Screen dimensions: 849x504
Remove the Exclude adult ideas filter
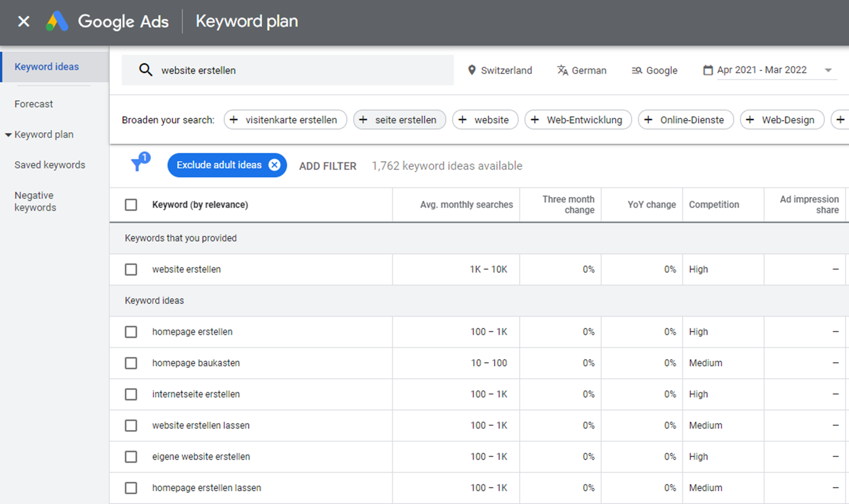(x=274, y=165)
